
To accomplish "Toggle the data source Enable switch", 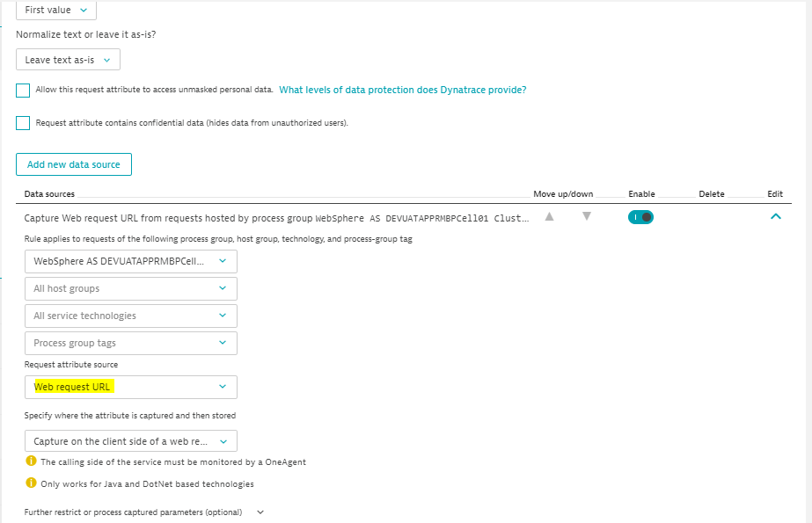I will point(640,217).
